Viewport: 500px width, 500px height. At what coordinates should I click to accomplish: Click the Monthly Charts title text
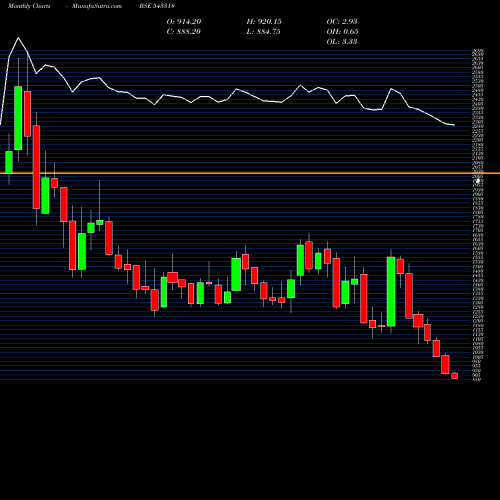point(29,6)
